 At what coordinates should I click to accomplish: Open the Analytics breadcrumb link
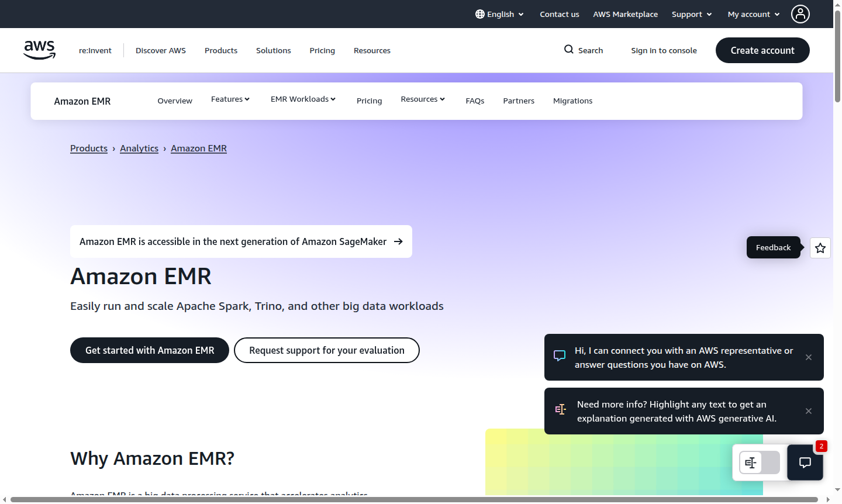[x=139, y=148]
